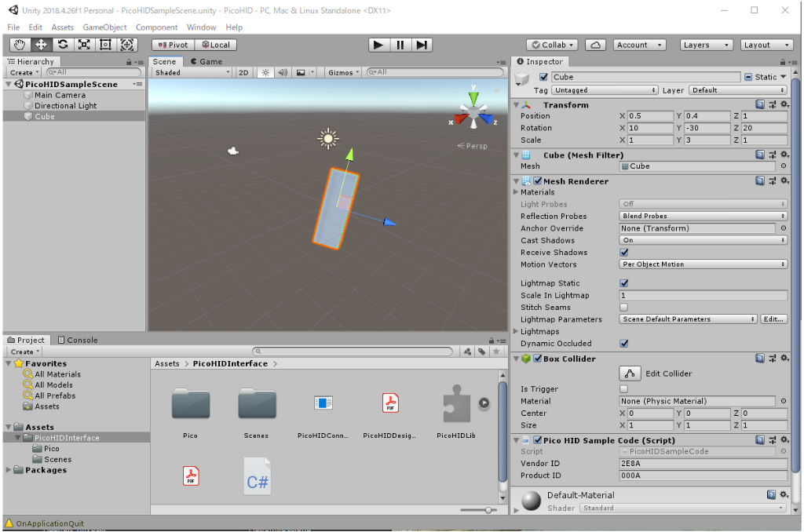804x532 pixels.
Task: Click the Collab button
Action: click(553, 45)
